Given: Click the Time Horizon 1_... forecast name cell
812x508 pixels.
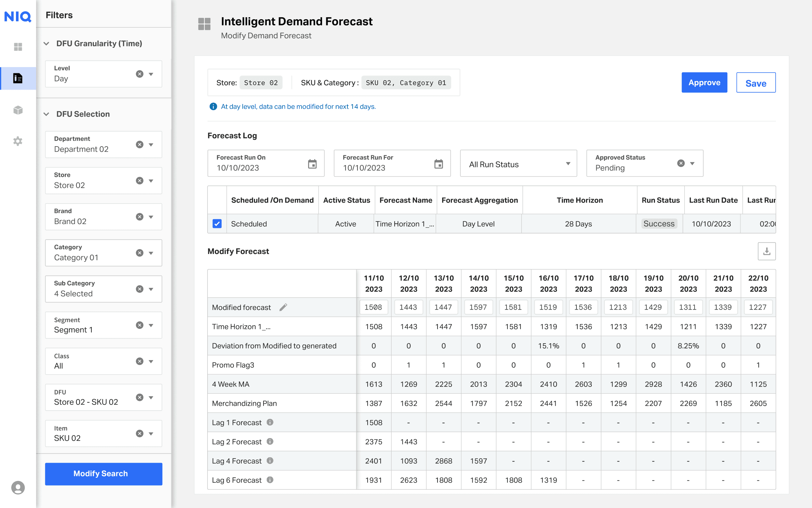Looking at the screenshot, I should [x=405, y=224].
